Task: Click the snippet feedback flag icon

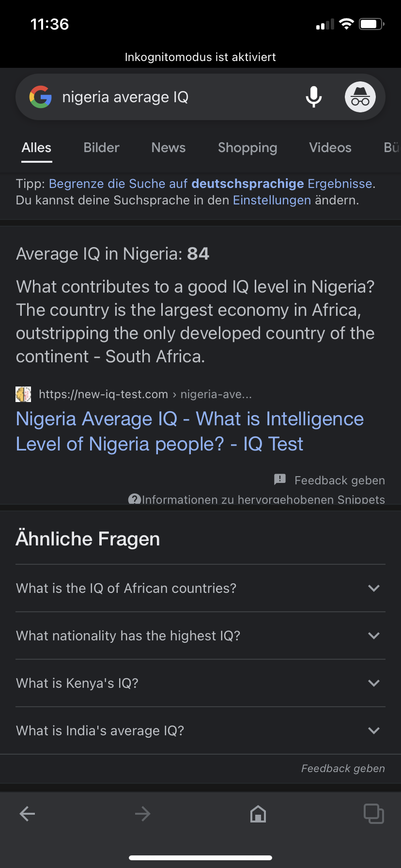Action: [x=280, y=480]
